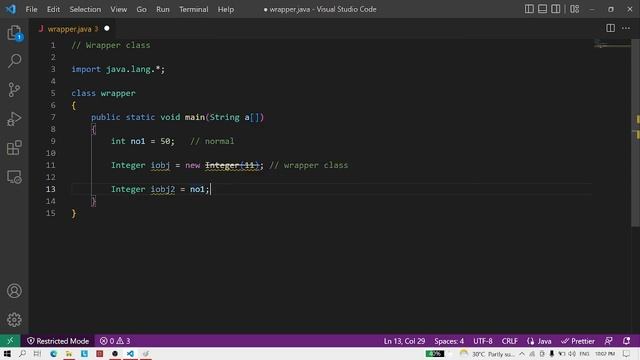Open Task View in the taskbar

(38, 353)
